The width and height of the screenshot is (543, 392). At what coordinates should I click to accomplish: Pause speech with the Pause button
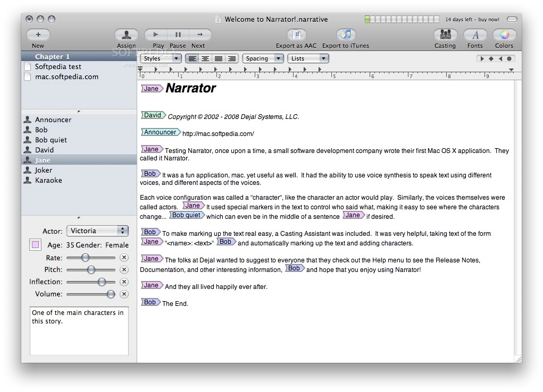coord(178,35)
